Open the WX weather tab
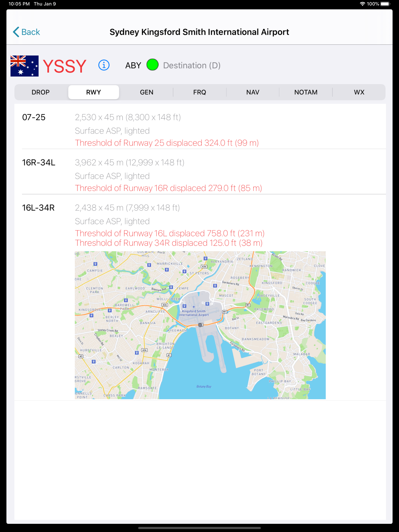The height and width of the screenshot is (532, 399). click(359, 92)
